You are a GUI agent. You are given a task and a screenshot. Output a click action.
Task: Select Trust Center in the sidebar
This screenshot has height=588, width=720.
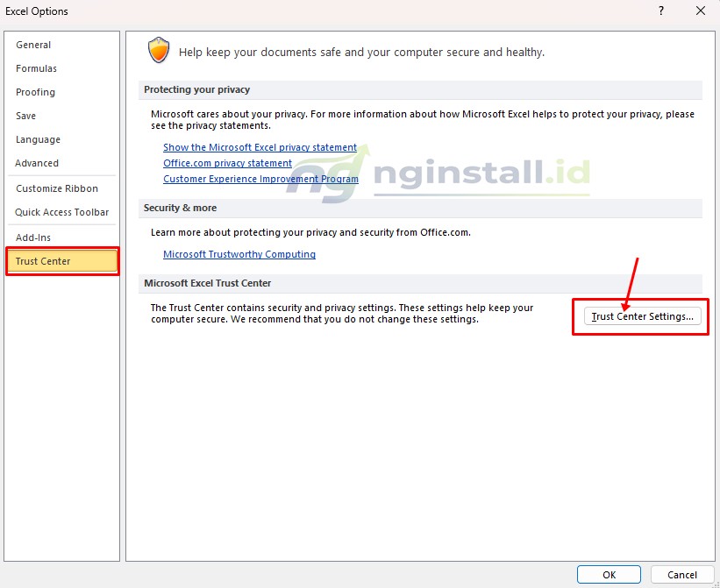coord(62,261)
